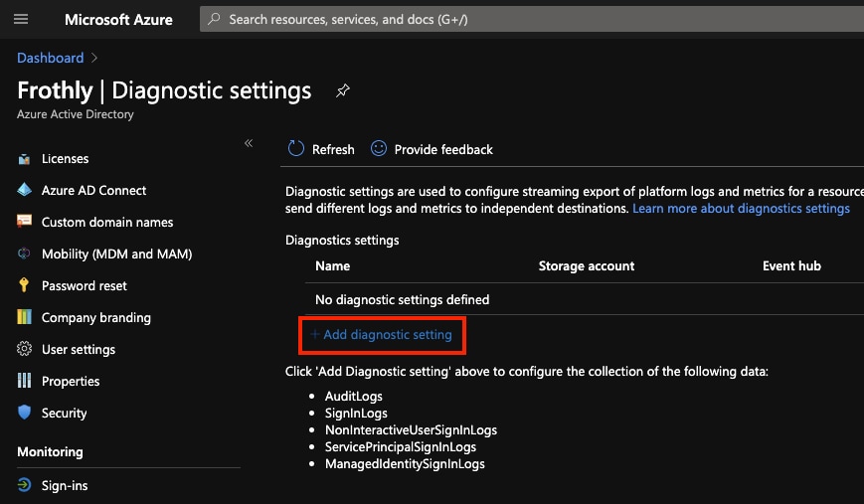Click ManagedIdentitySignInLogs list item
864x504 pixels.
[x=405, y=464]
